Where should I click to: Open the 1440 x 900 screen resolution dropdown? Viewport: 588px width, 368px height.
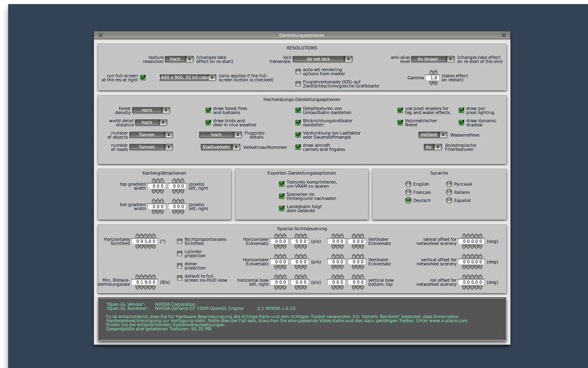coord(187,77)
